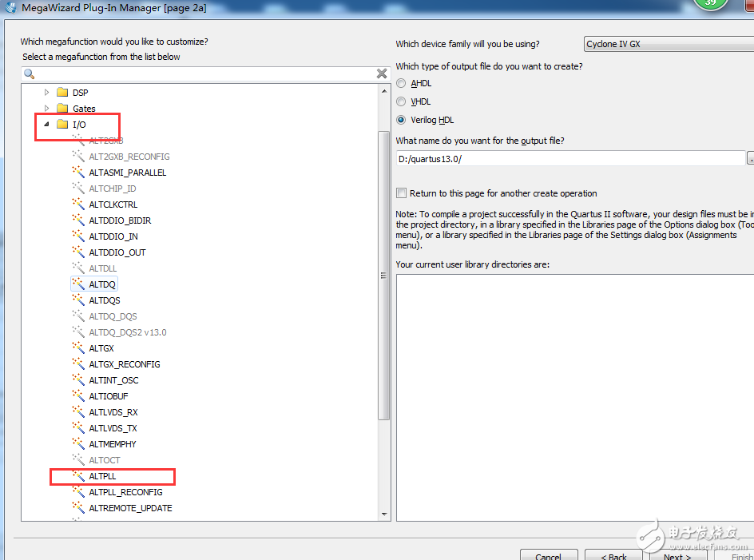Select ALTDDIO_OUT label in the list

(x=117, y=252)
